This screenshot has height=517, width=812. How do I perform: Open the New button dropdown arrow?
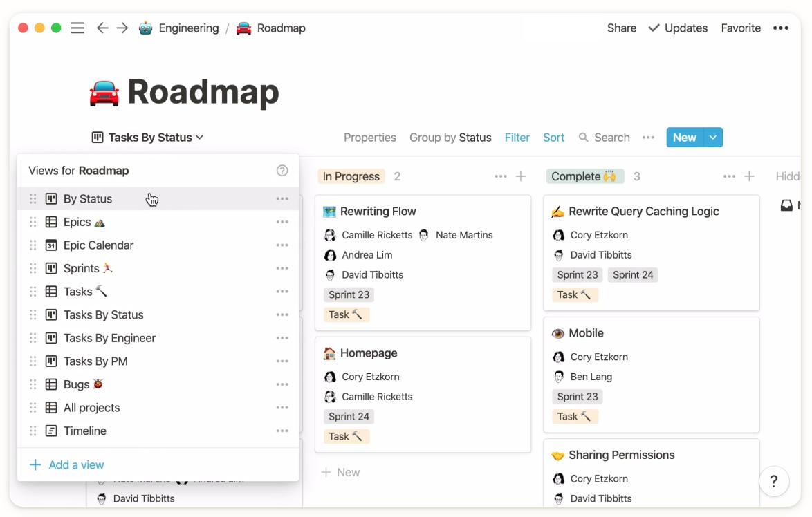(713, 138)
